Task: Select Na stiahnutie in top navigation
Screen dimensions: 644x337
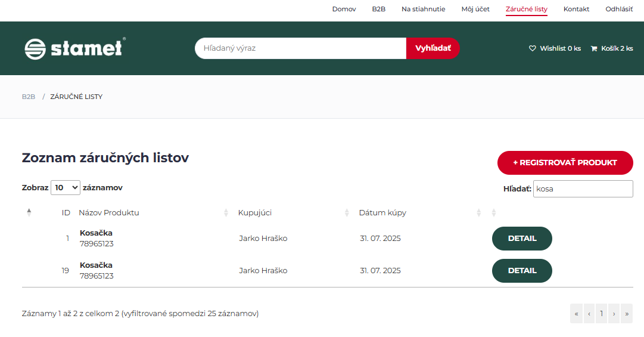Action: coord(423,9)
